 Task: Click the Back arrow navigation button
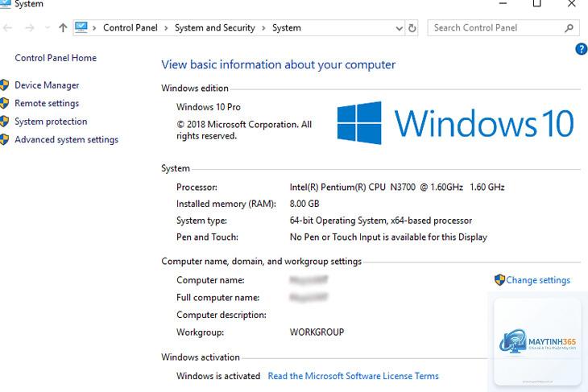pyautogui.click(x=7, y=27)
